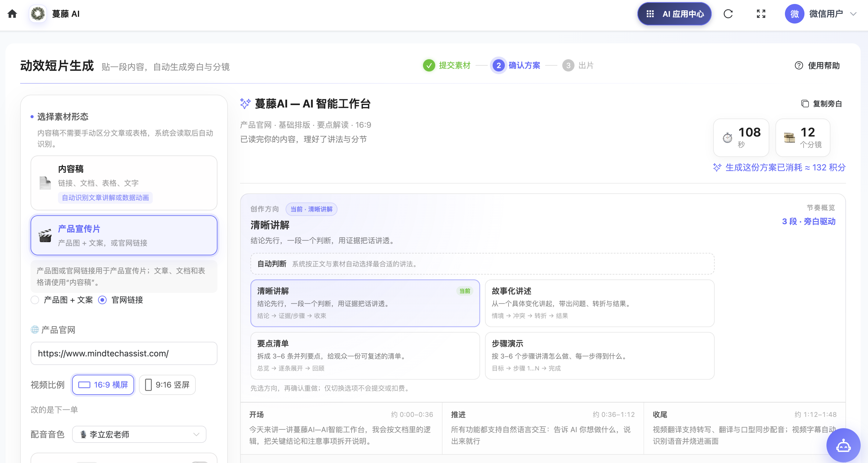Click the 3 段 · 旁白驱动 rhythm overview

[x=809, y=221]
